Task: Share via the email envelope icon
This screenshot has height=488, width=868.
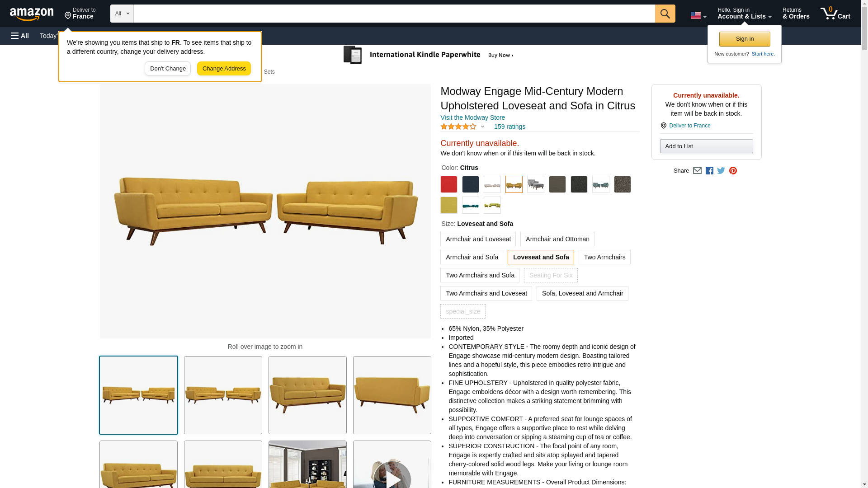Action: pyautogui.click(x=697, y=171)
